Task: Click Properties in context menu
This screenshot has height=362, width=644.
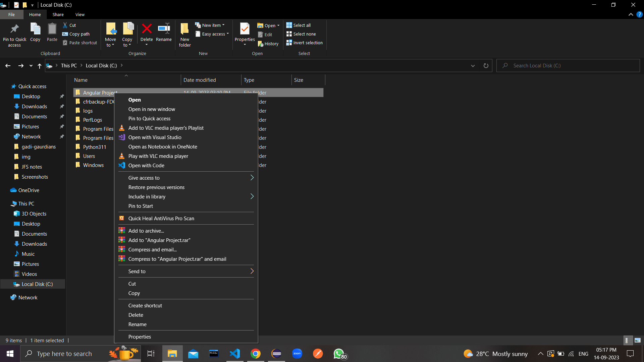Action: click(x=140, y=337)
